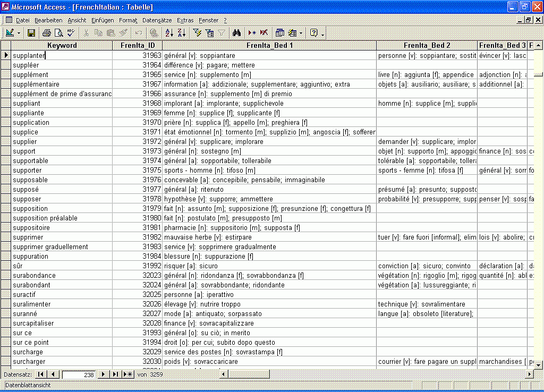The image size is (544, 392).
Task: Click the Keyword cell 'supplémentaire'
Action: coord(62,84)
